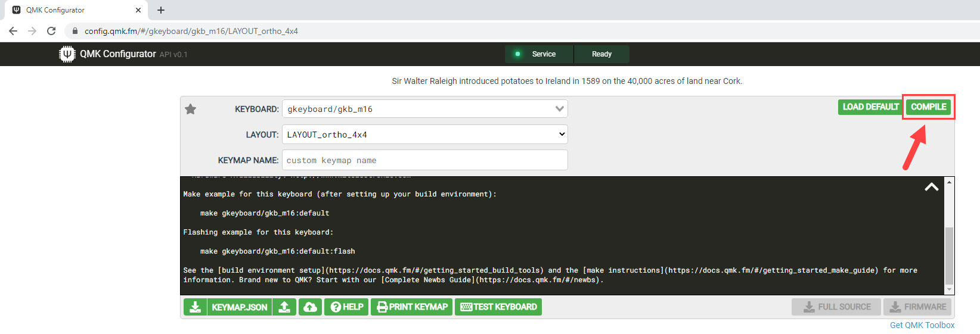
Task: Click the keymap name input field
Action: (425, 160)
